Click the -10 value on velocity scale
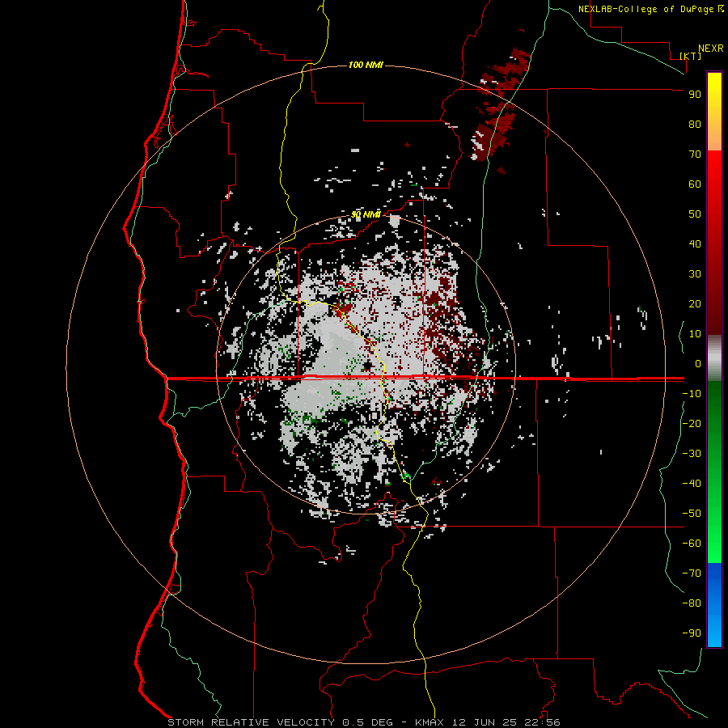728x728 pixels. point(692,394)
